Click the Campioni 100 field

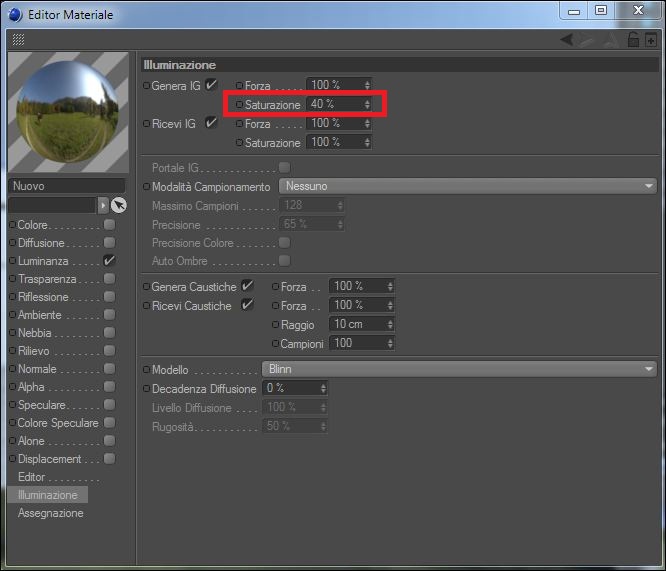(x=362, y=343)
